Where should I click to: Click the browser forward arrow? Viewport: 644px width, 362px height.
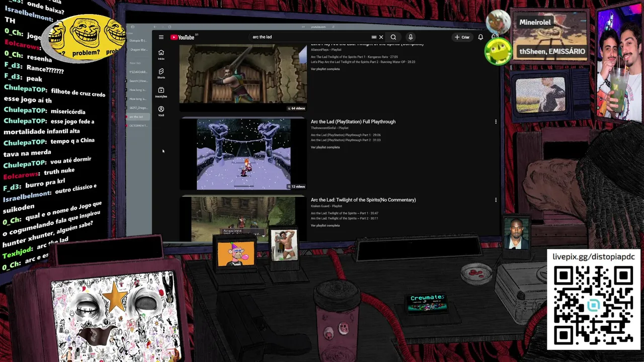[162, 27]
